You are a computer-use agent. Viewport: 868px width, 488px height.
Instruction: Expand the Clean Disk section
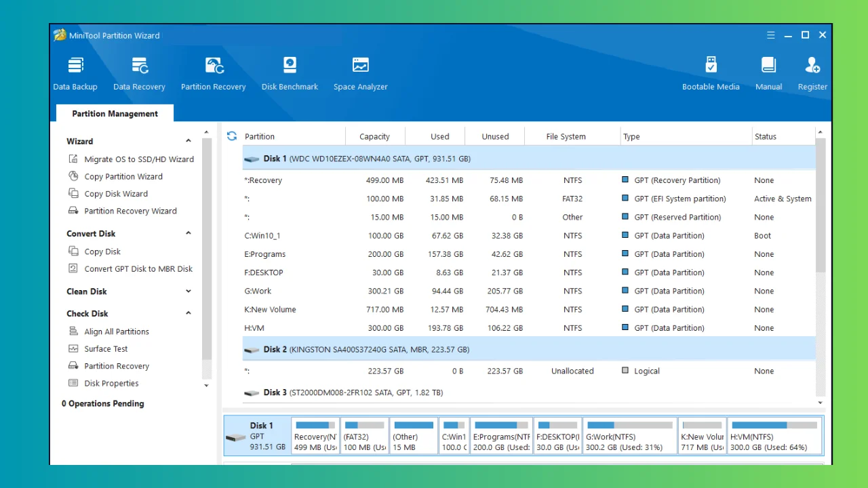click(189, 291)
